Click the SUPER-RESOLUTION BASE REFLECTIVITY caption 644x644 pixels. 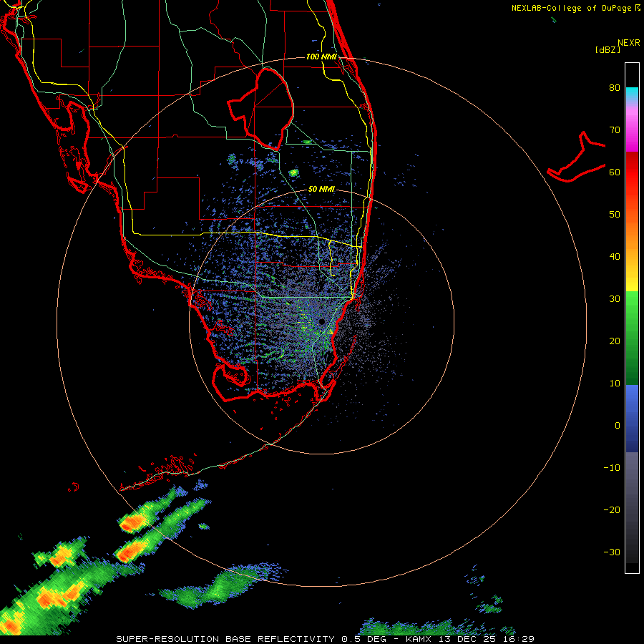(225, 639)
